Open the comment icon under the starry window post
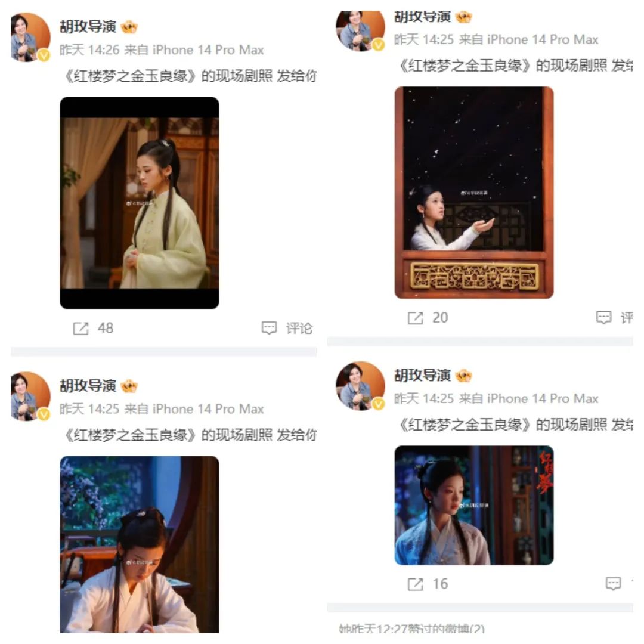Image resolution: width=644 pixels, height=644 pixels. 603,317
